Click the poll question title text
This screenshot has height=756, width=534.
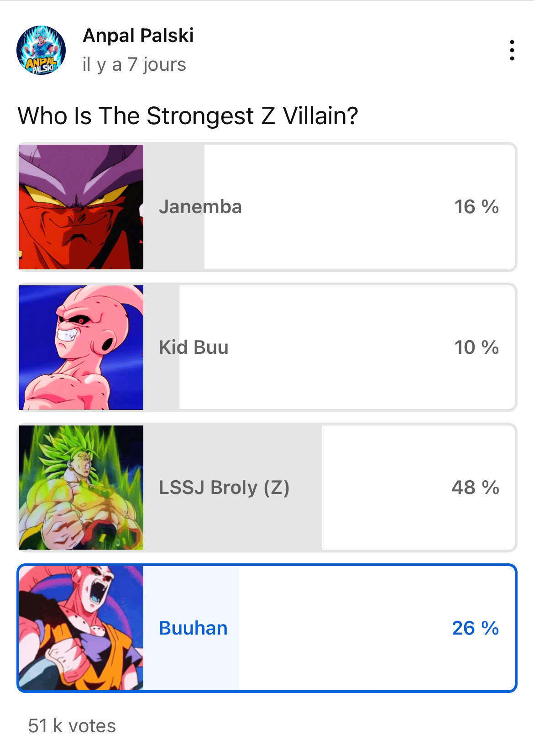tap(188, 116)
